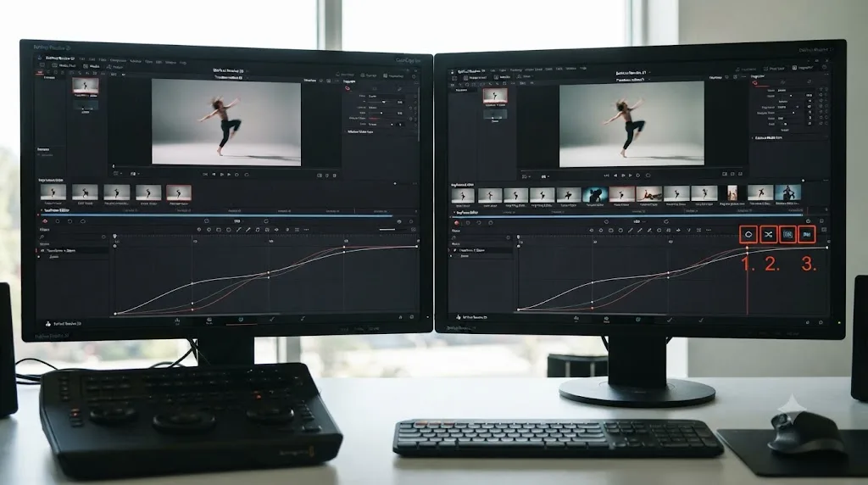
Task: Click the red playhead line in the right monitor curve editor
Action: click(x=748, y=282)
